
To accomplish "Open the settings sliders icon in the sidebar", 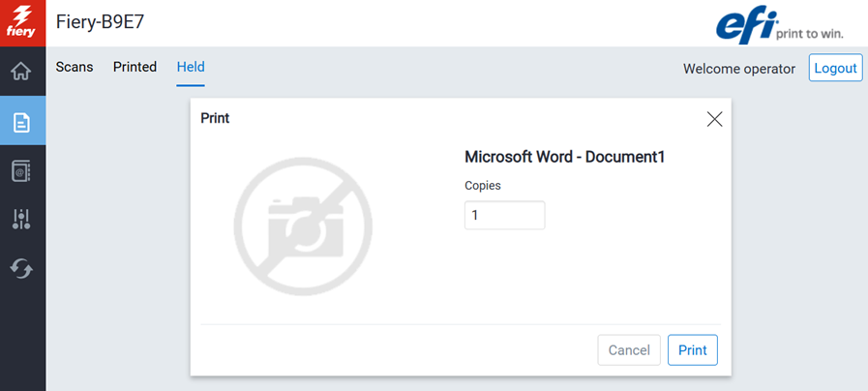I will (x=21, y=220).
